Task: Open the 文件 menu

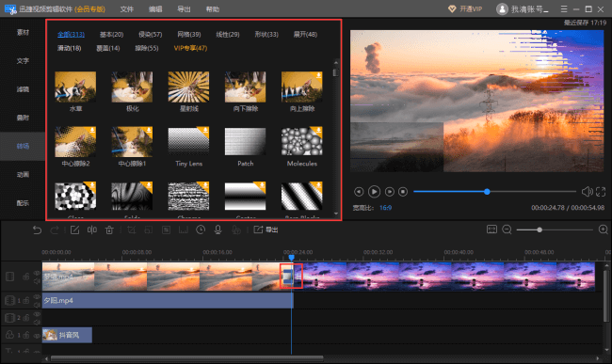Action: [x=127, y=9]
